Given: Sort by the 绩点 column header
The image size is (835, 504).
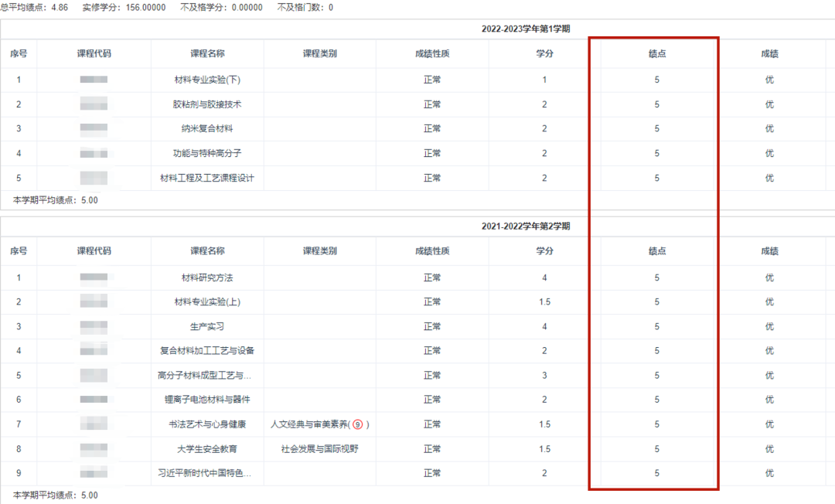Looking at the screenshot, I should (x=656, y=53).
